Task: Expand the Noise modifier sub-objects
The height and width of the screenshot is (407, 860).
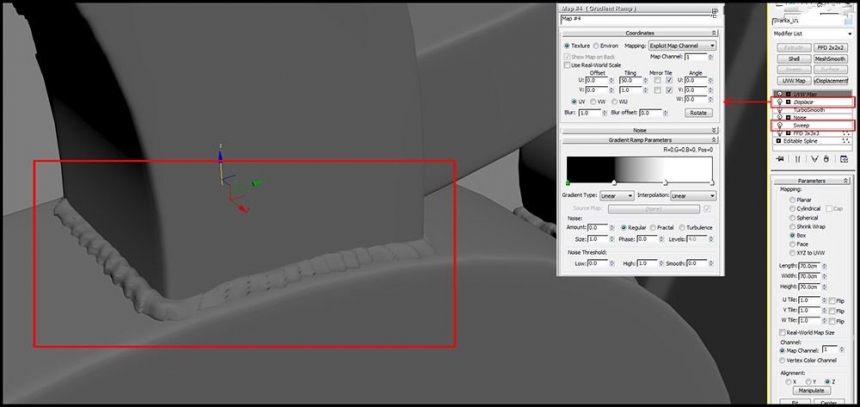Action: click(x=788, y=117)
